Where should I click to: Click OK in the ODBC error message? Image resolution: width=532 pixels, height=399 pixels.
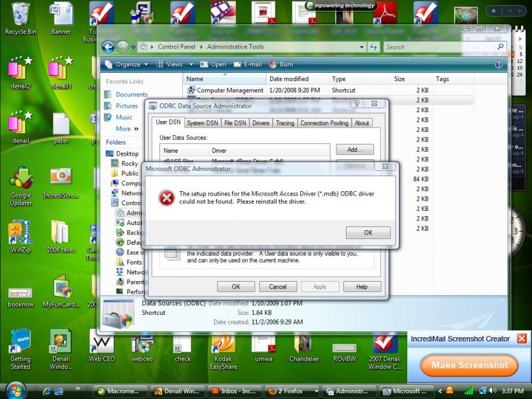click(x=368, y=233)
